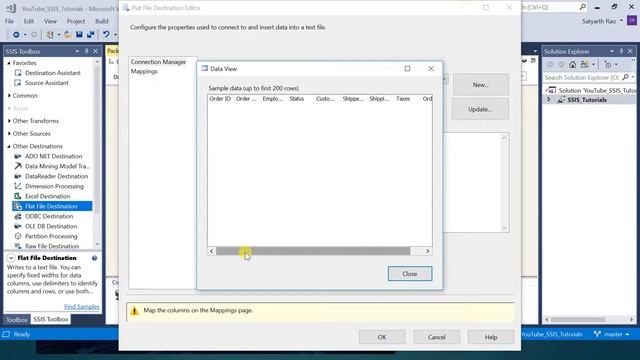The height and width of the screenshot is (360, 640).
Task: Expand the Other Transforms group
Action: click(x=9, y=121)
